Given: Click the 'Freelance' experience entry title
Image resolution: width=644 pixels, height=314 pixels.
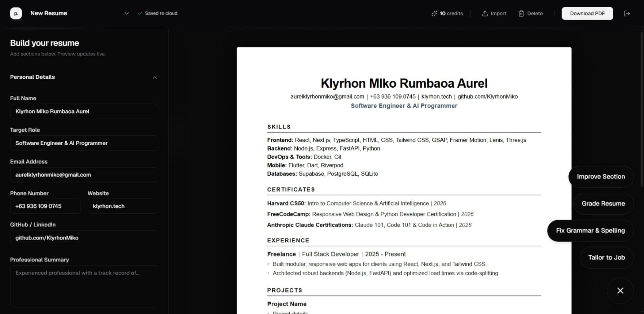Looking at the screenshot, I should [282, 254].
